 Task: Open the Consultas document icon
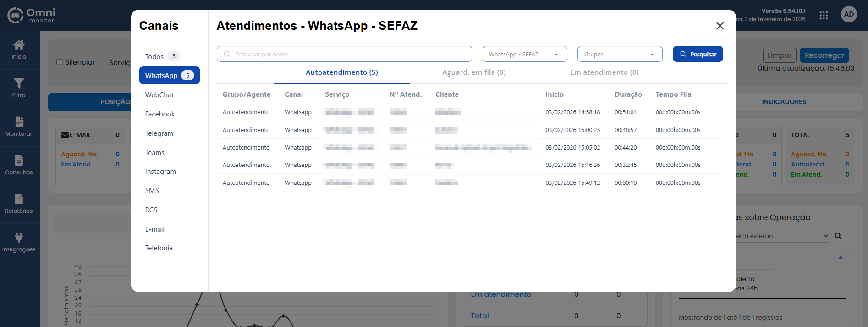(19, 161)
